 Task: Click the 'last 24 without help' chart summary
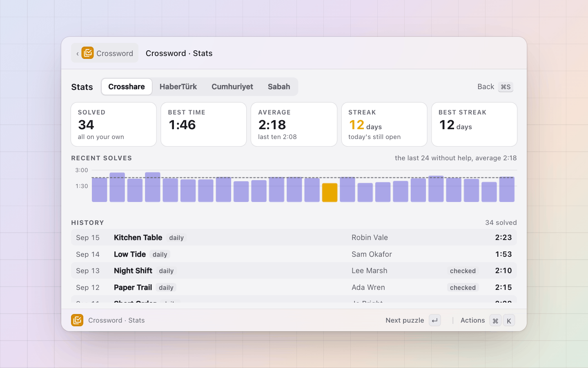tap(456, 158)
